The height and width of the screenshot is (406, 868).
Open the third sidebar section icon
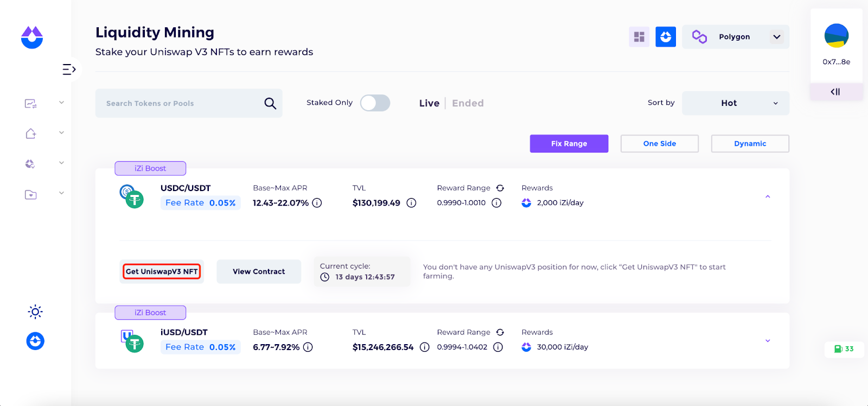click(x=30, y=164)
